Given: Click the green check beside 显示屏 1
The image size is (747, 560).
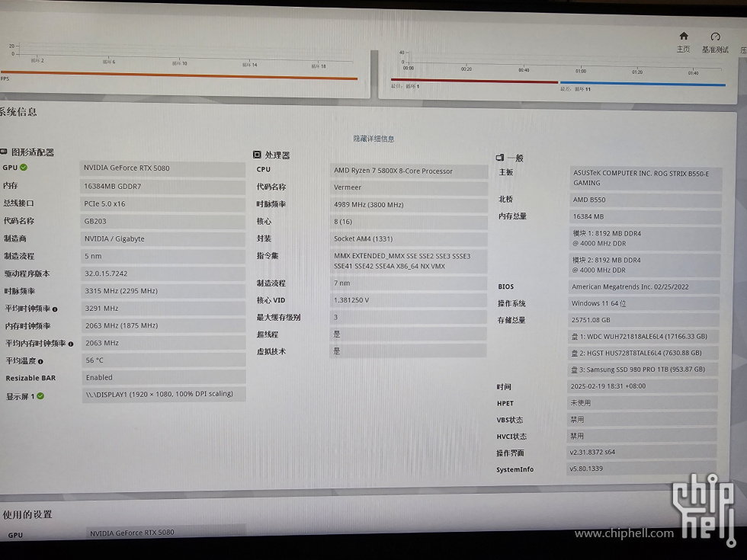Looking at the screenshot, I should [40, 395].
